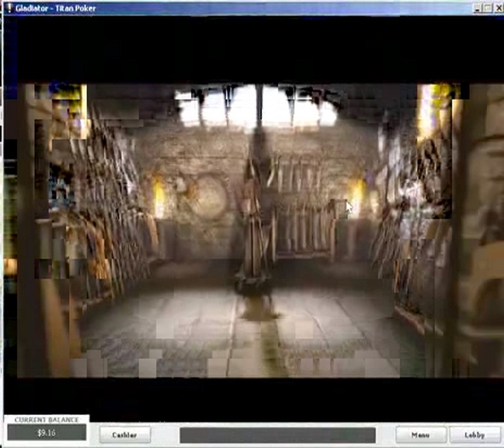Click the Gladiator – Titan Poker title text

click(56, 8)
